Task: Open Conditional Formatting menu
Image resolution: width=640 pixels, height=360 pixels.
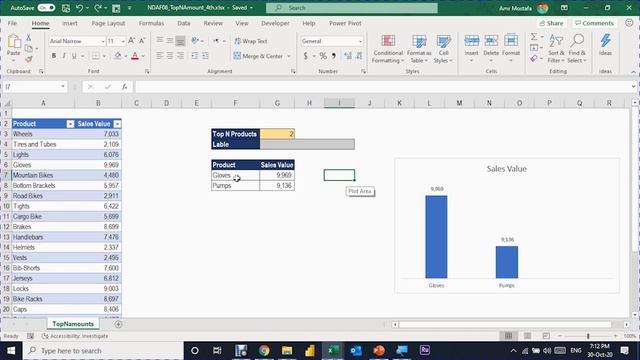Action: click(388, 49)
